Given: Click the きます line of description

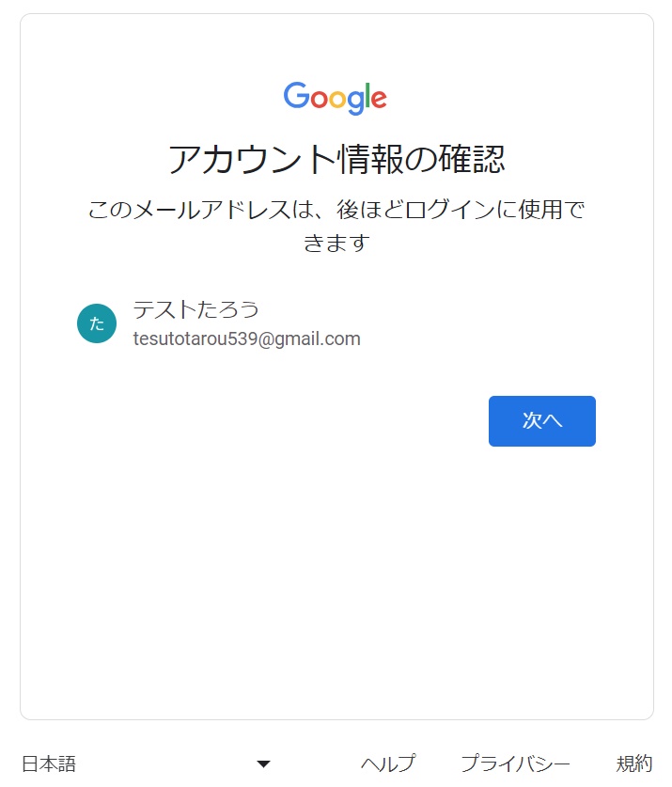Looking at the screenshot, I should [336, 243].
